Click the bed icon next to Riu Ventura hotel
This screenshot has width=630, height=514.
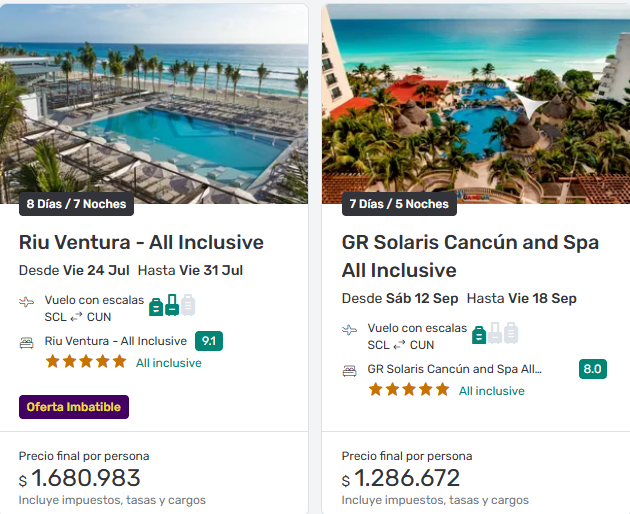[27, 342]
